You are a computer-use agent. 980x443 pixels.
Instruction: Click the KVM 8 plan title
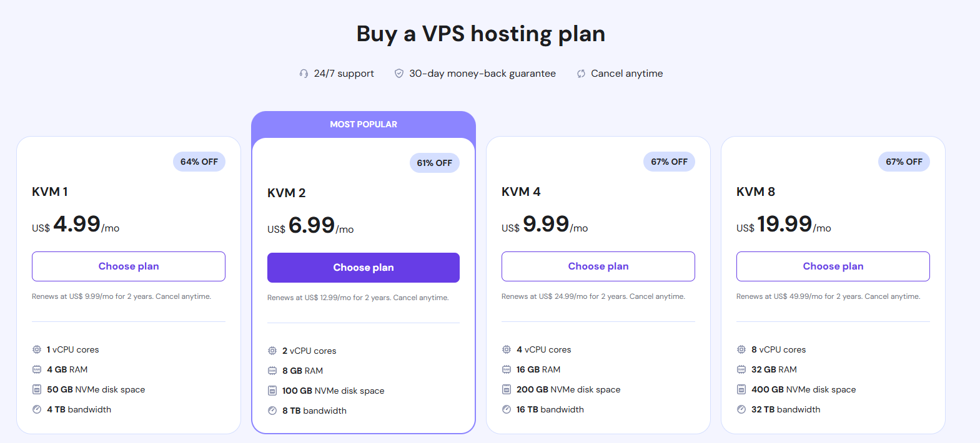(x=756, y=192)
